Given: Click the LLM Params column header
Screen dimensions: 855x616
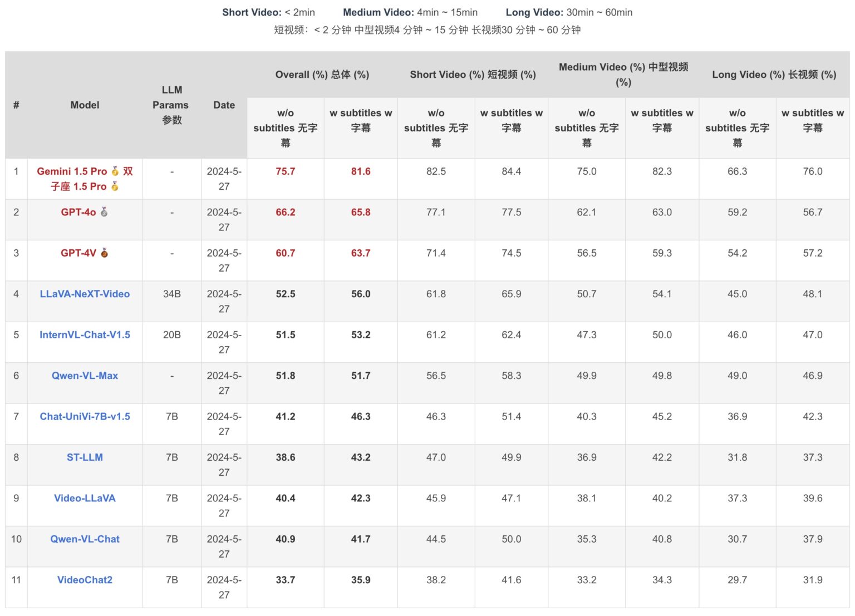Looking at the screenshot, I should pos(171,105).
